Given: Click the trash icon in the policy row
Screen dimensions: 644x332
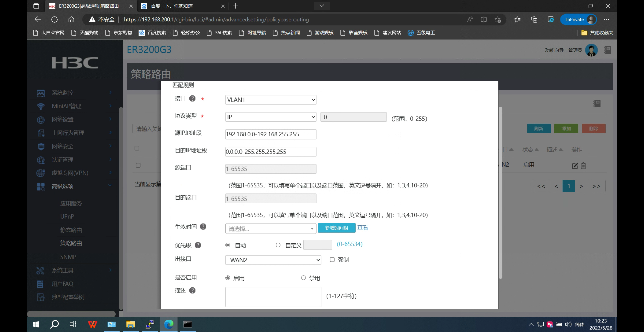Looking at the screenshot, I should [x=583, y=166].
